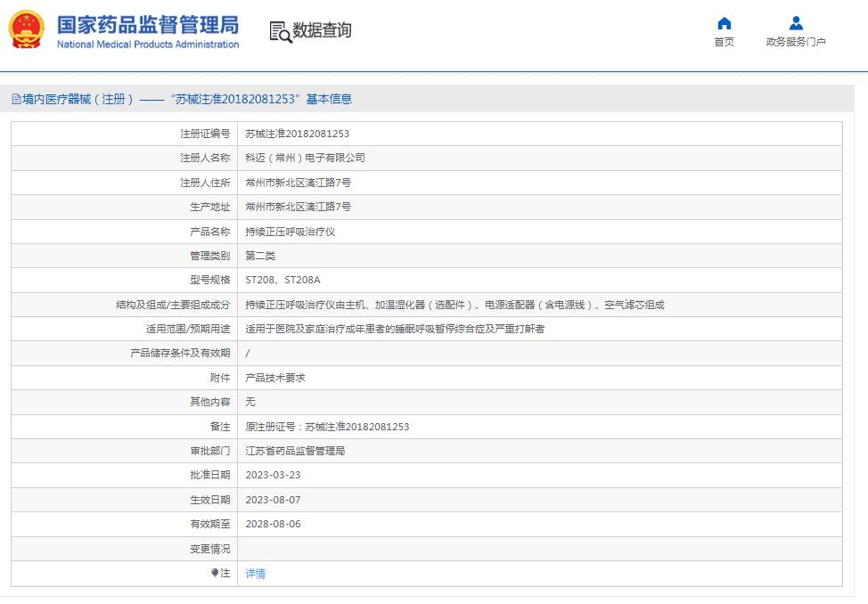Click the 第二类 management category cell

(258, 255)
